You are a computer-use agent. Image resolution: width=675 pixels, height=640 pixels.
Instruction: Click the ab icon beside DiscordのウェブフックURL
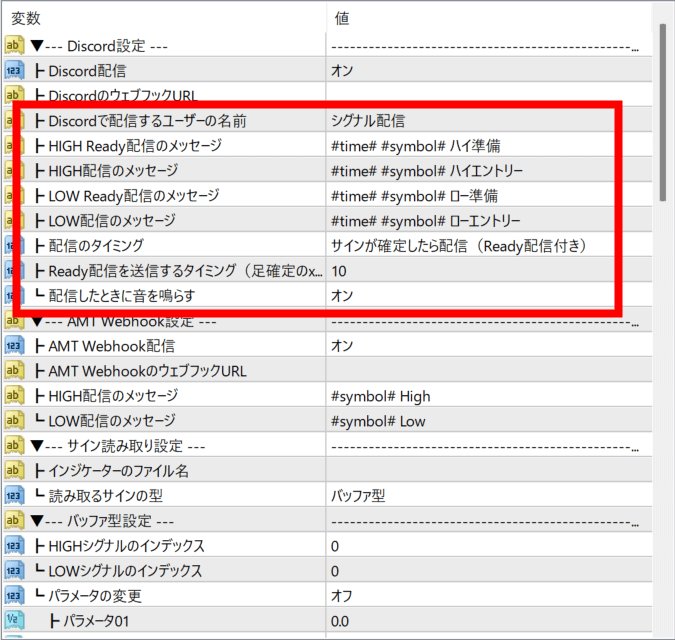[14, 95]
